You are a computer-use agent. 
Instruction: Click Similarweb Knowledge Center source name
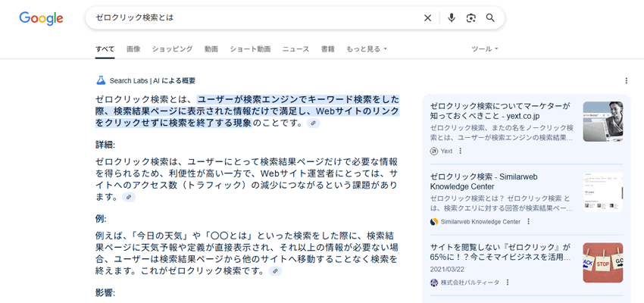click(480, 222)
